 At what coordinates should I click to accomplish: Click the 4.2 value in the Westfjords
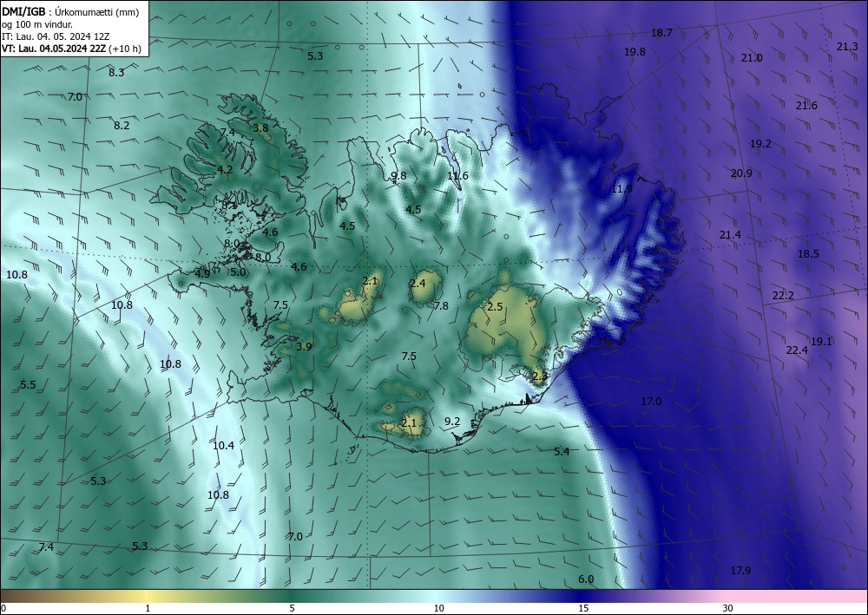(x=225, y=170)
